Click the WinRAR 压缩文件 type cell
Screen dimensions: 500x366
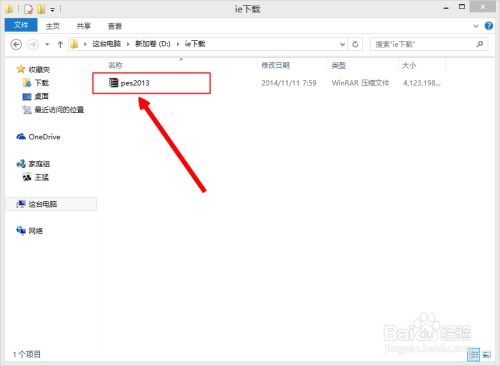tap(360, 83)
